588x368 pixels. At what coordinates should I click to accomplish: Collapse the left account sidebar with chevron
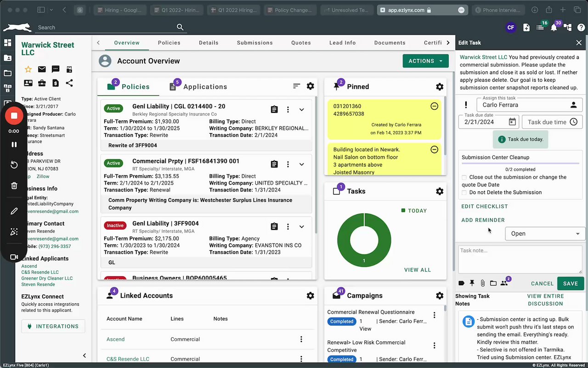click(85, 356)
